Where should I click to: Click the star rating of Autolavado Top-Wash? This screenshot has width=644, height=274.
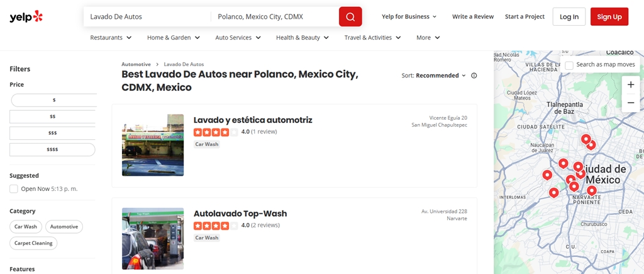click(216, 225)
